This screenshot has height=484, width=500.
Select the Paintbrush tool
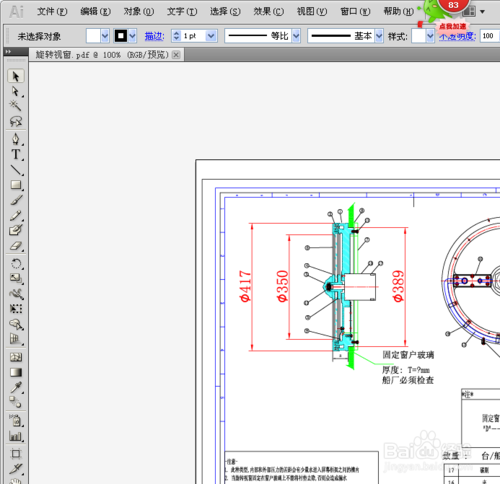tap(16, 200)
